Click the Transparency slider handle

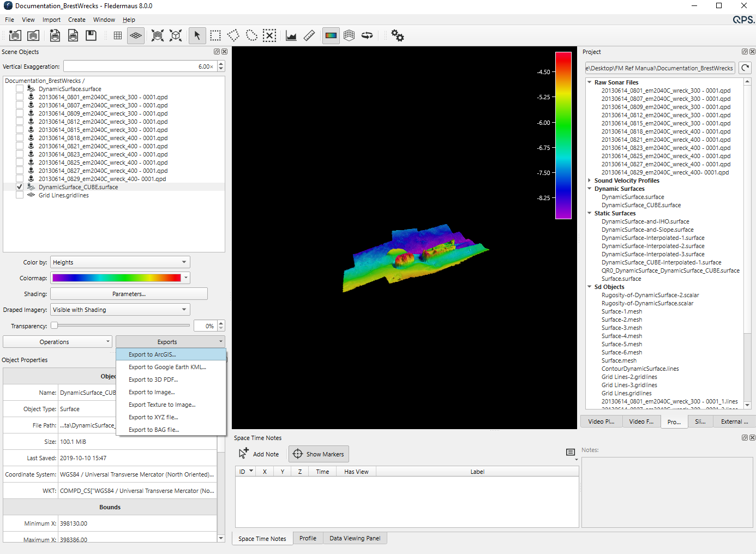[55, 326]
